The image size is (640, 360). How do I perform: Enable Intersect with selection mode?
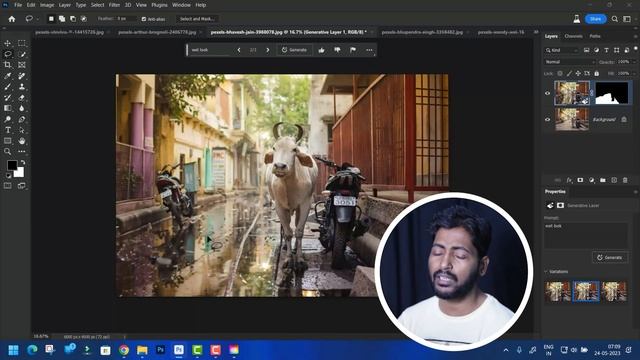tap(84, 19)
